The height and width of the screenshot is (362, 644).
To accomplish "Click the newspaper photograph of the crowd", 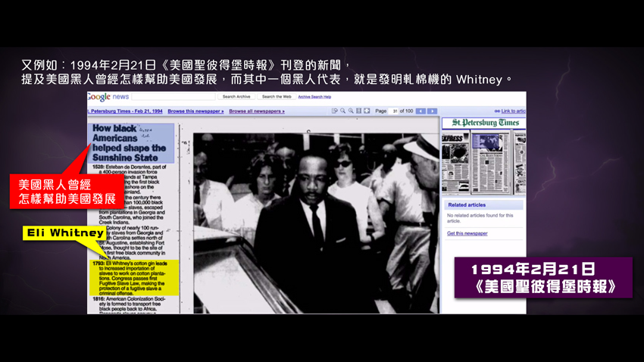I will (x=316, y=223).
